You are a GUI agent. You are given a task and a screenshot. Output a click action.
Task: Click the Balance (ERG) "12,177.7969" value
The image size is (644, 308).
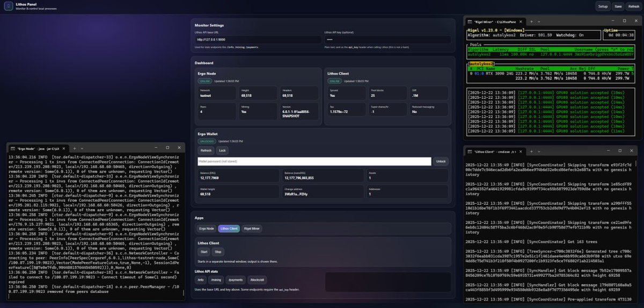click(x=209, y=178)
